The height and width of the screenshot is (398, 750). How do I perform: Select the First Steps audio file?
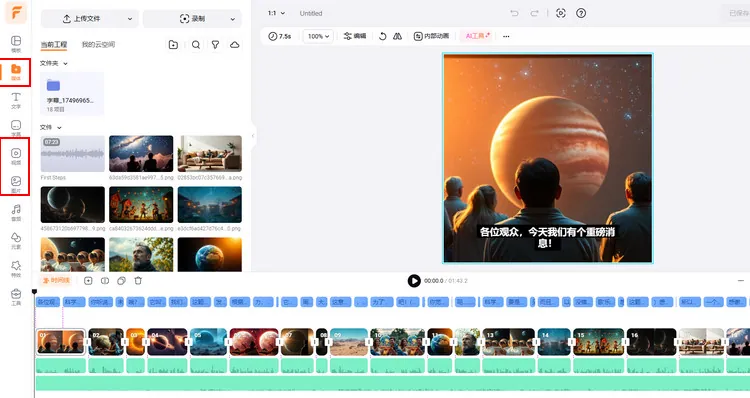73,154
